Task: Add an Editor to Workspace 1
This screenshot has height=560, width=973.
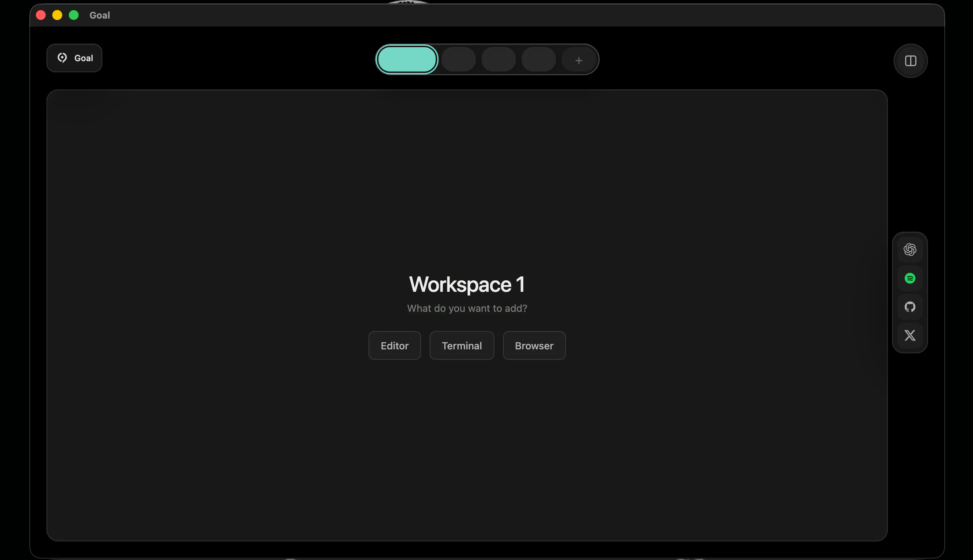Action: tap(394, 346)
